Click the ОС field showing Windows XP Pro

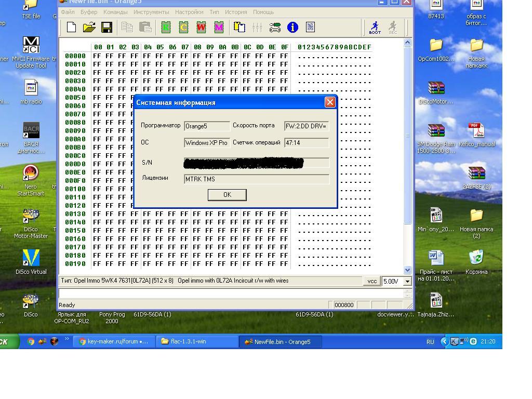pyautogui.click(x=207, y=142)
